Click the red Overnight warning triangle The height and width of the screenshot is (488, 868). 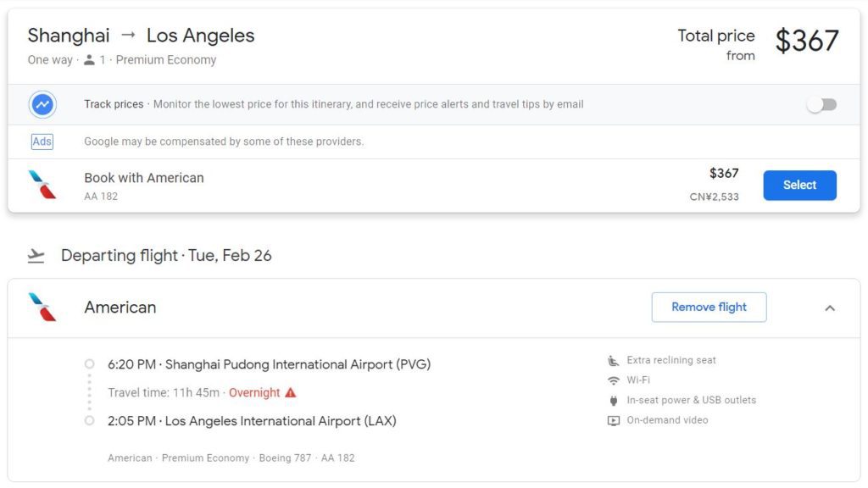tap(291, 393)
